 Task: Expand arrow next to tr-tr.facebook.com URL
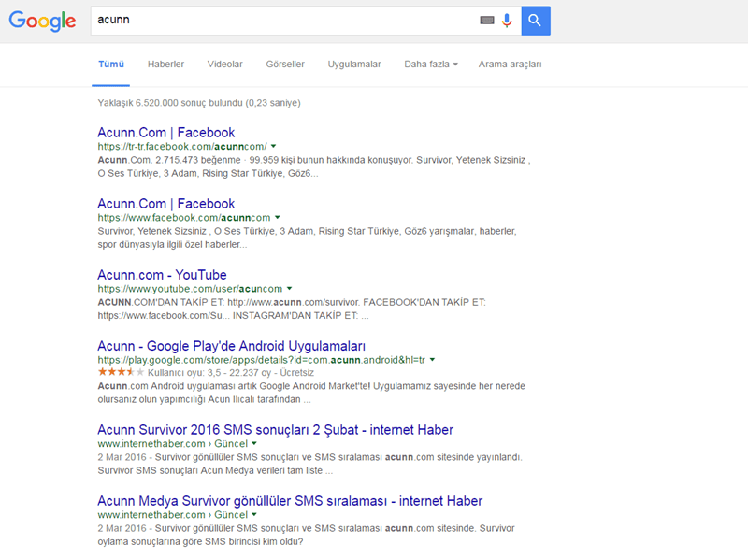pyautogui.click(x=275, y=147)
